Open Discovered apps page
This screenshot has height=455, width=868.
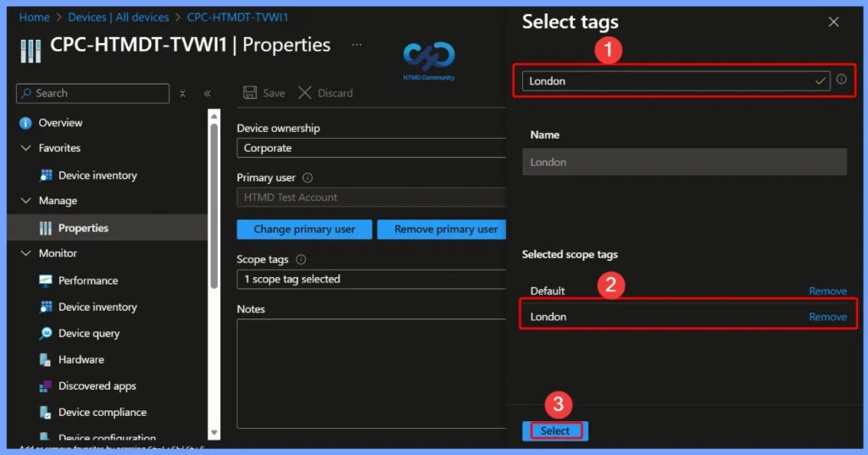coord(97,386)
